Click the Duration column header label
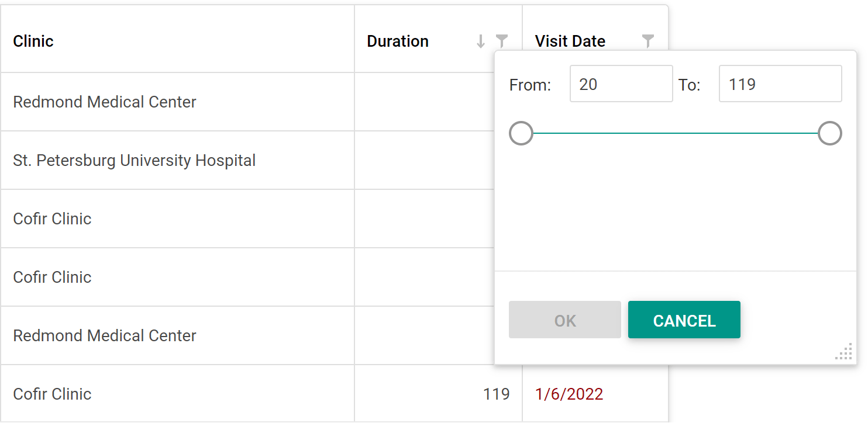The image size is (868, 423). click(x=398, y=41)
